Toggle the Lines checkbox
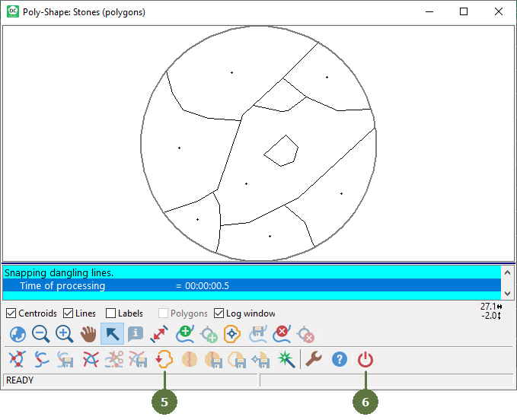The width and height of the screenshot is (517, 420). click(69, 313)
